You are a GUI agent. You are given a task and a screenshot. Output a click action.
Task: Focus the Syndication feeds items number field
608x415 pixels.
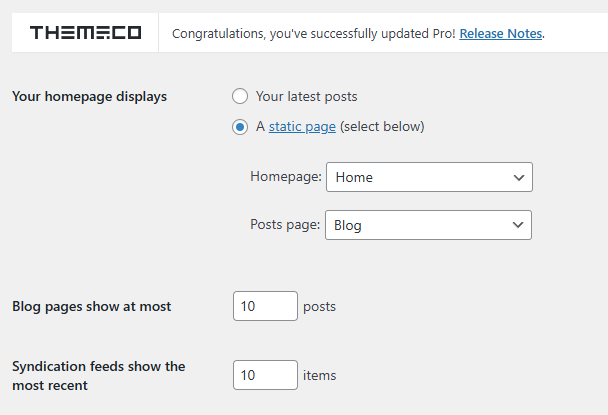click(x=265, y=375)
